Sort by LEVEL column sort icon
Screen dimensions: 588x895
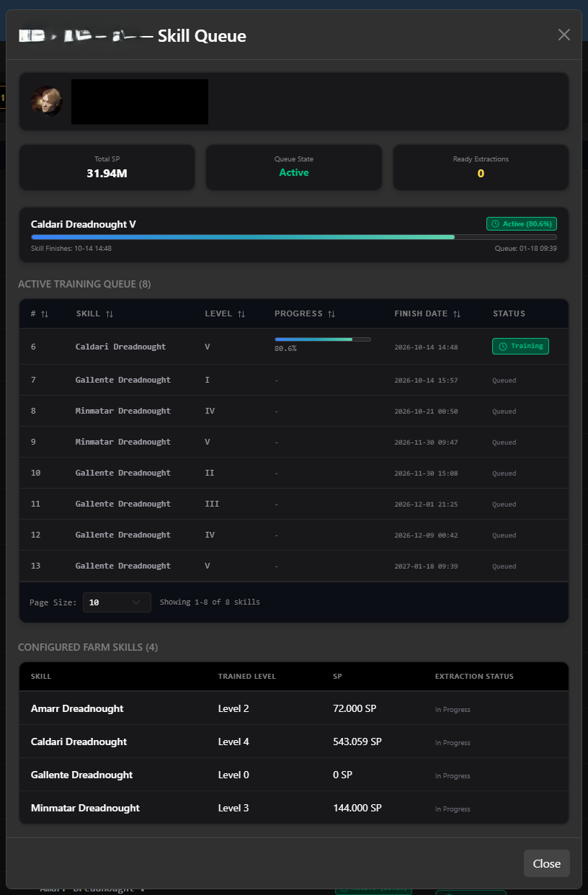(x=241, y=314)
